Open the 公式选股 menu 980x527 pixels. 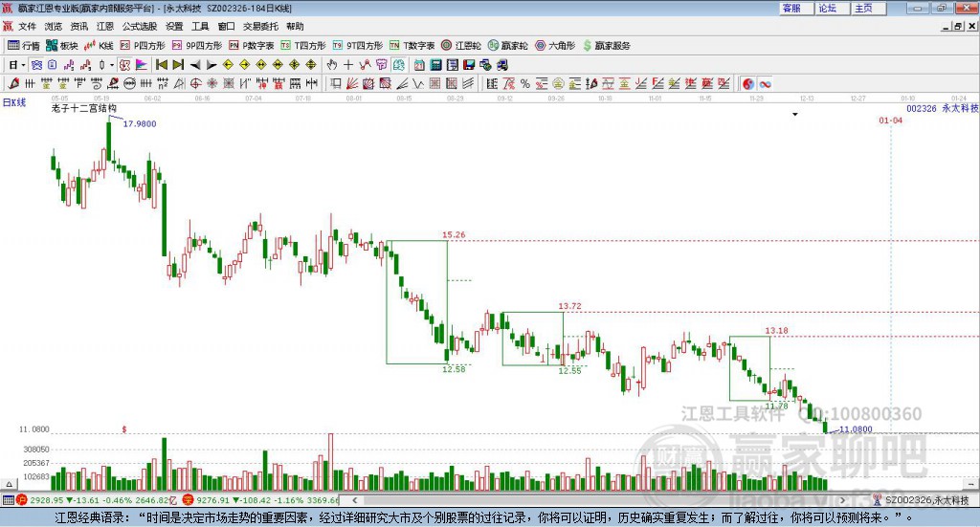coord(140,26)
